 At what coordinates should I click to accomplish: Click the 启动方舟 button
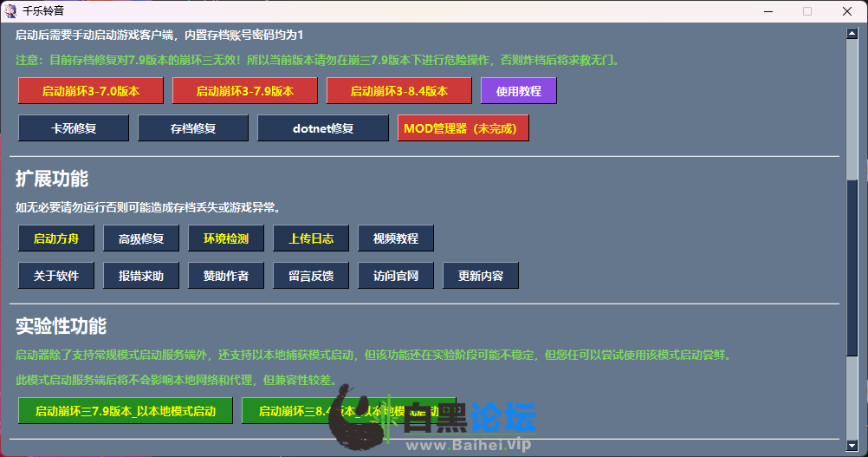click(56, 238)
